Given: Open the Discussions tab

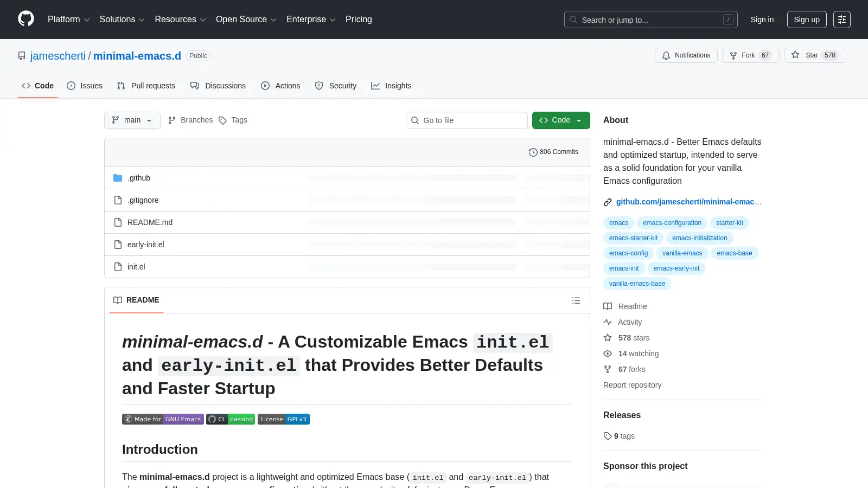Looking at the screenshot, I should click(218, 86).
